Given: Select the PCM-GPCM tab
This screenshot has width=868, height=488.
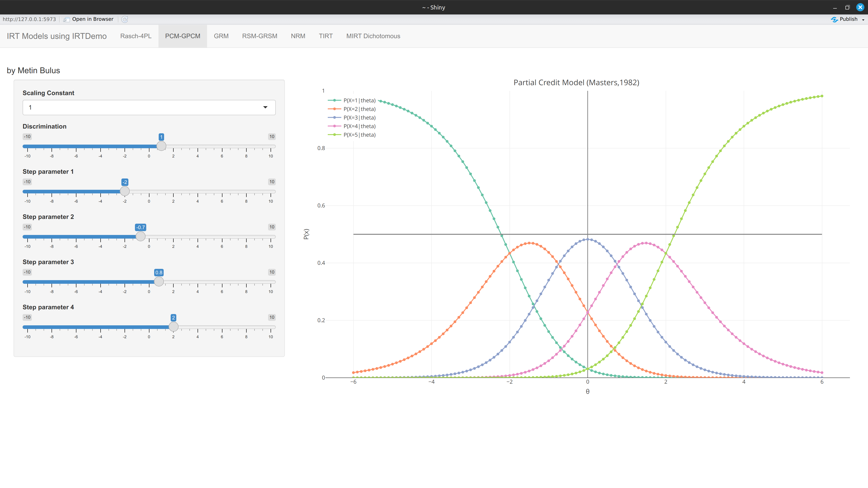Looking at the screenshot, I should (x=183, y=36).
